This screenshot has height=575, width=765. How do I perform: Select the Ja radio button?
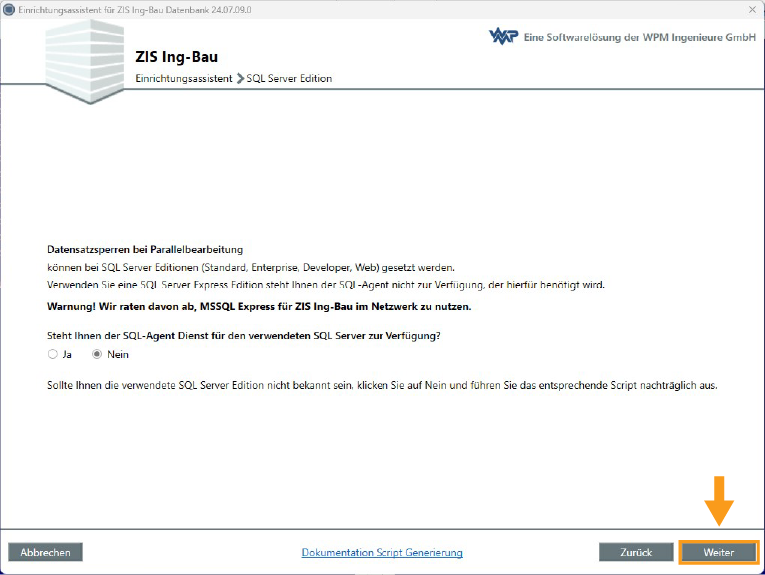pyautogui.click(x=53, y=354)
